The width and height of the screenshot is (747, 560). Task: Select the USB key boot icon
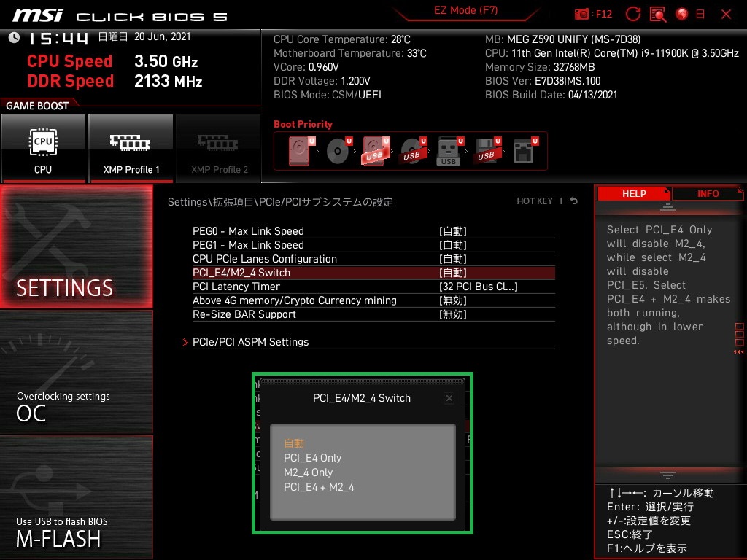point(450,151)
